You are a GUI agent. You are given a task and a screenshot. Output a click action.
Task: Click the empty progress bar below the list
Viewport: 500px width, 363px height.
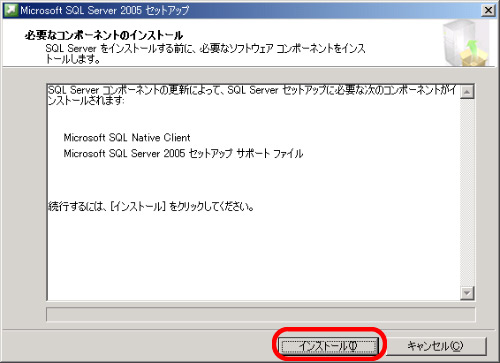(260, 314)
